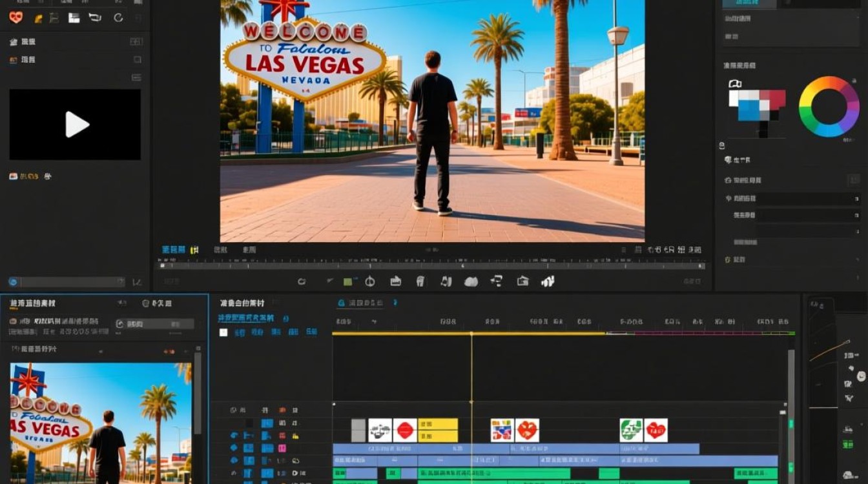The height and width of the screenshot is (484, 868).
Task: Click the blue highlighted tab under the preview
Action: pos(174,249)
